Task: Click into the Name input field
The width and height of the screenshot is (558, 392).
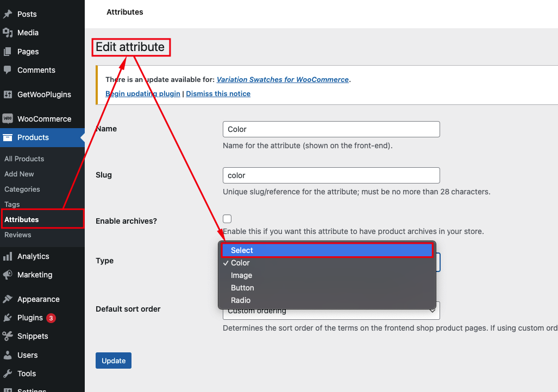Action: pyautogui.click(x=331, y=129)
